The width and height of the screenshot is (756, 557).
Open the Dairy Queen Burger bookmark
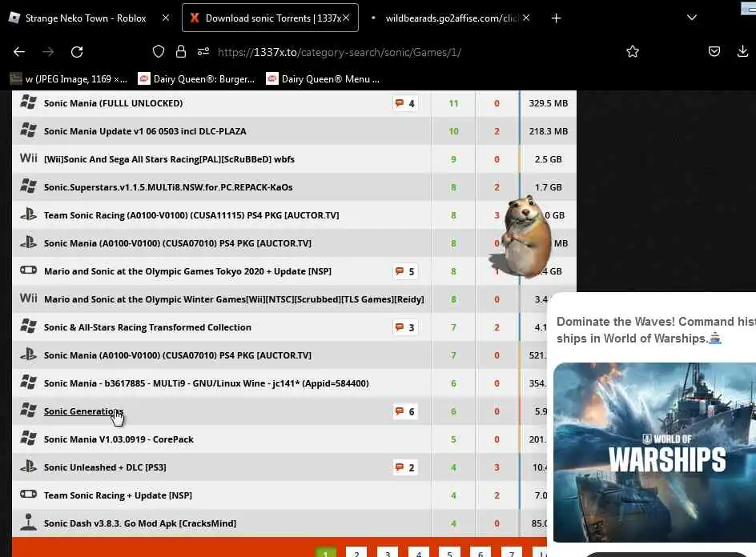(x=196, y=79)
